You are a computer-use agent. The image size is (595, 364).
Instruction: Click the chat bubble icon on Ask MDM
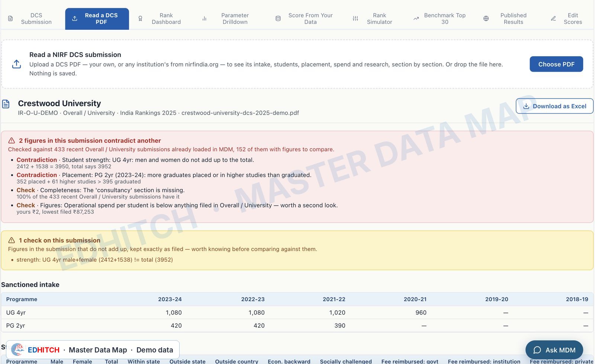click(537, 350)
